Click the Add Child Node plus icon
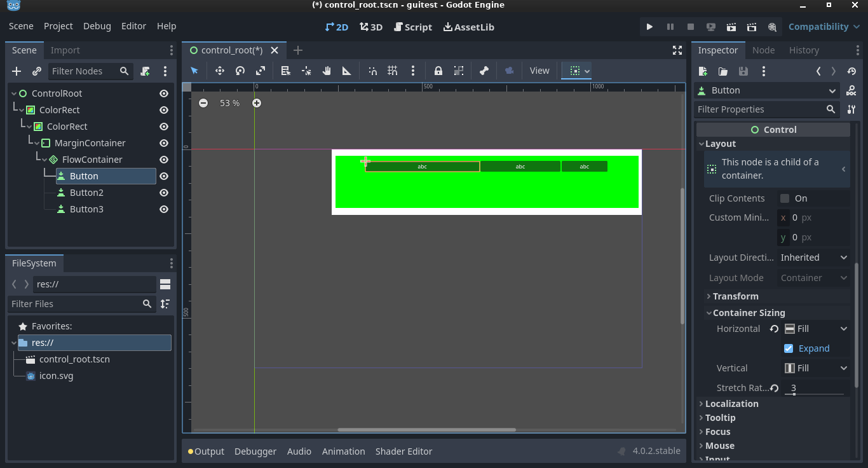The height and width of the screenshot is (468, 868). 17,71
